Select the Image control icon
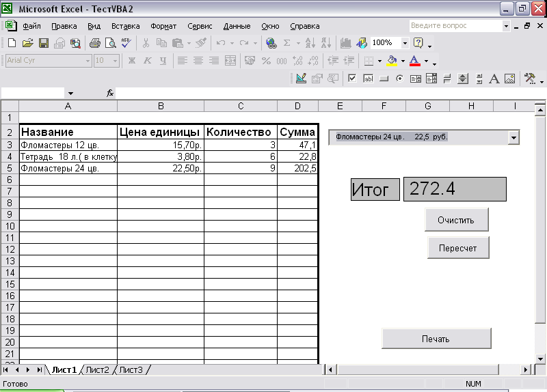The width and height of the screenshot is (547, 392). (509, 79)
